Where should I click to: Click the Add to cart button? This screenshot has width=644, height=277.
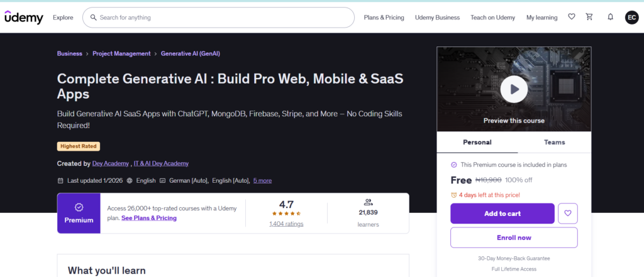pyautogui.click(x=502, y=214)
